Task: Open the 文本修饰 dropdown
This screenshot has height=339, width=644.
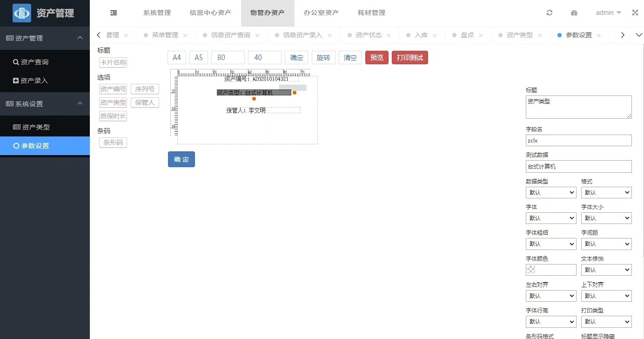Action: 606,270
